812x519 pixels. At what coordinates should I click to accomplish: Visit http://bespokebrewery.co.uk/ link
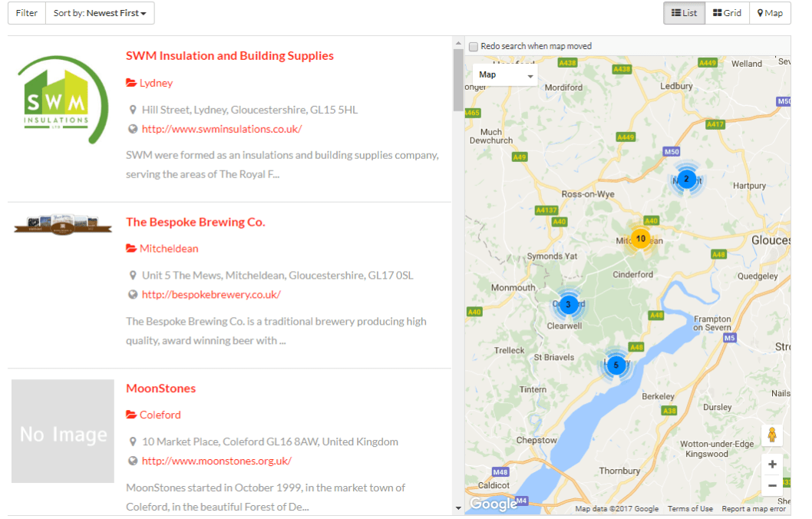[211, 294]
